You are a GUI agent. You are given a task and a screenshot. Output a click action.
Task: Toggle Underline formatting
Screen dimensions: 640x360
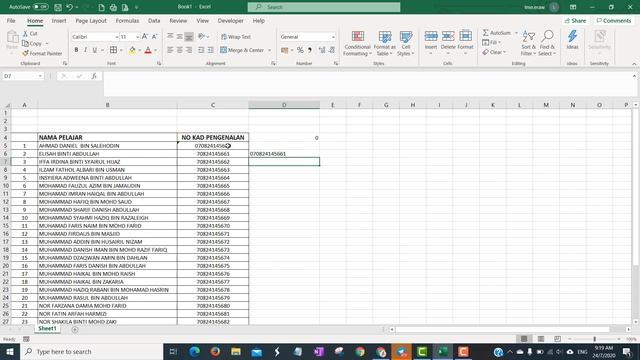(95, 50)
